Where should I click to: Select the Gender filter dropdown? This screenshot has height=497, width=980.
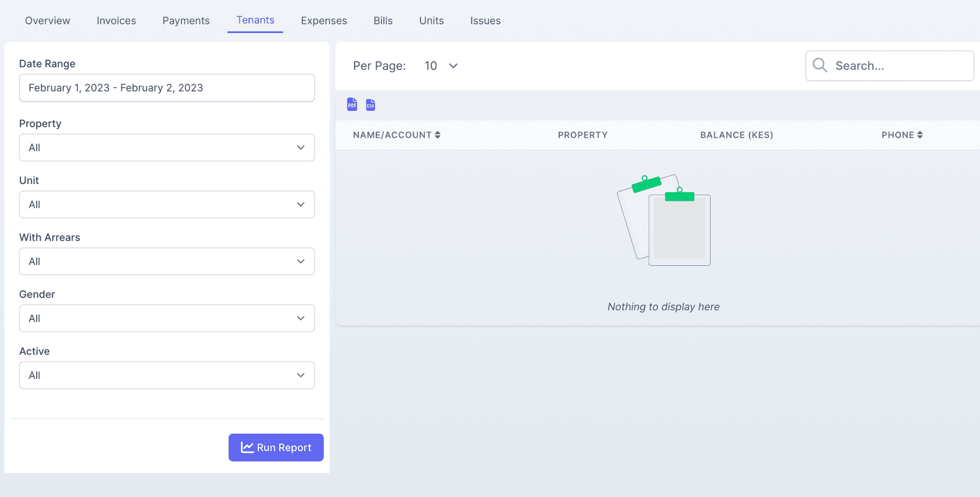[167, 318]
